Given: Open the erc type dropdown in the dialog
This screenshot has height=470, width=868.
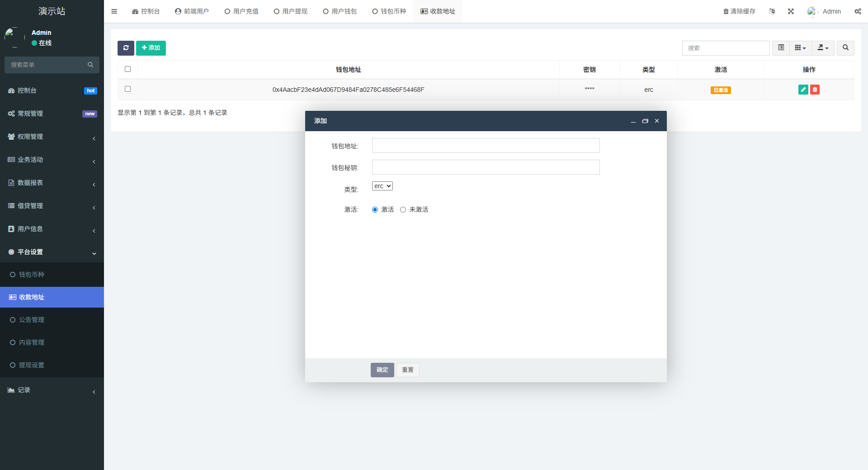Looking at the screenshot, I should 382,185.
